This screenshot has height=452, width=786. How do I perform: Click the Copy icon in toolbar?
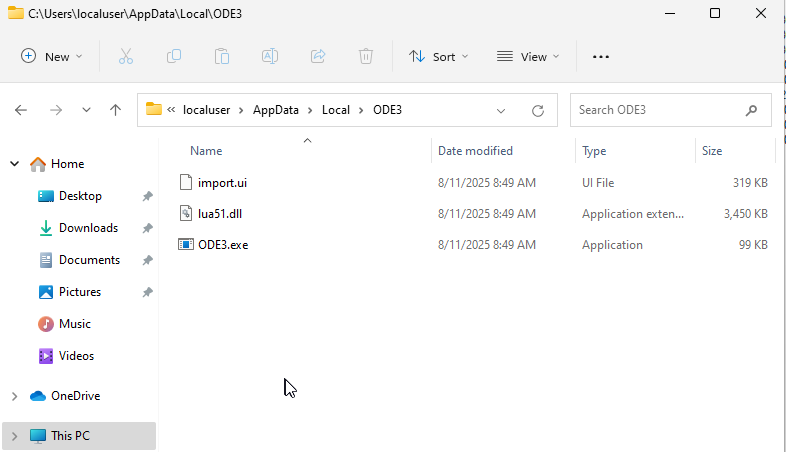coord(174,57)
